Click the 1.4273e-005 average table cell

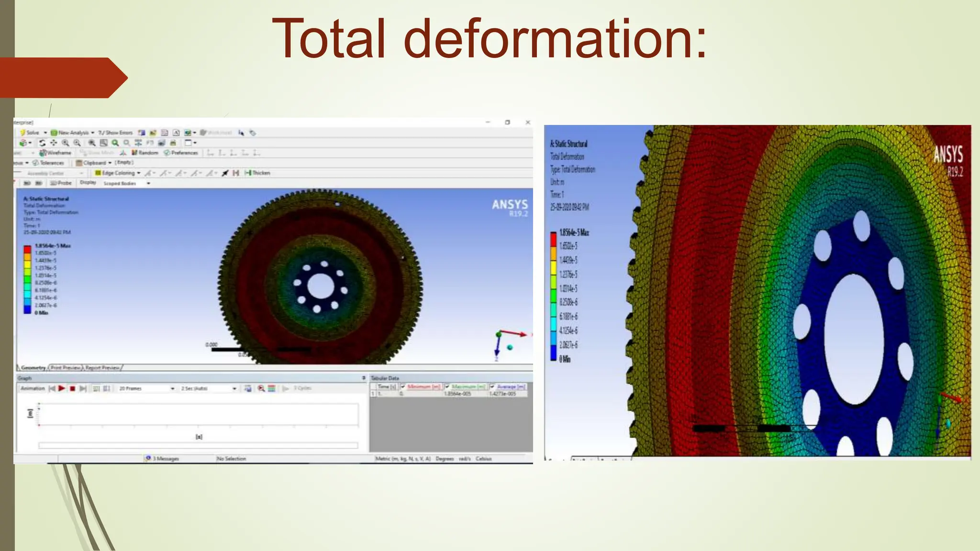click(507, 394)
